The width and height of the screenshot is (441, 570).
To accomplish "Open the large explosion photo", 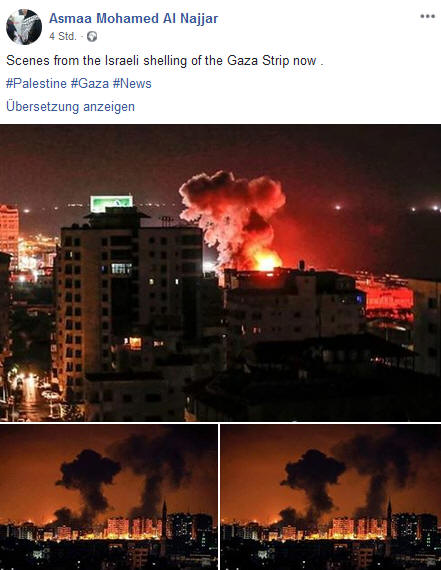I will pyautogui.click(x=220, y=273).
